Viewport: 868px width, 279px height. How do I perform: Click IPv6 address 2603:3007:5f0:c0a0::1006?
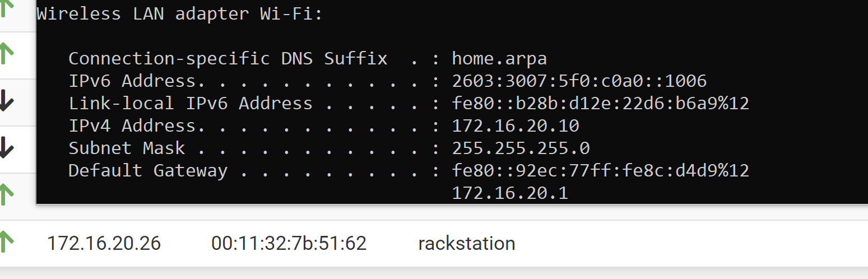pyautogui.click(x=579, y=81)
